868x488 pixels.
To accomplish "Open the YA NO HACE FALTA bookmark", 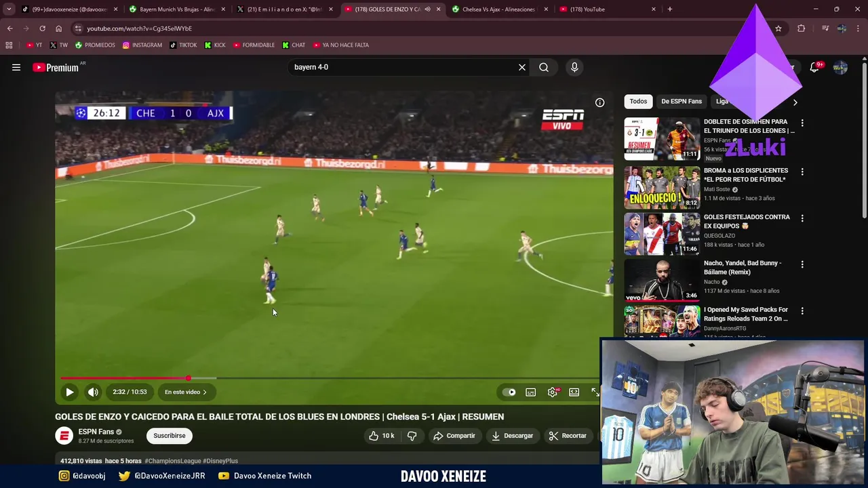I will pyautogui.click(x=340, y=45).
